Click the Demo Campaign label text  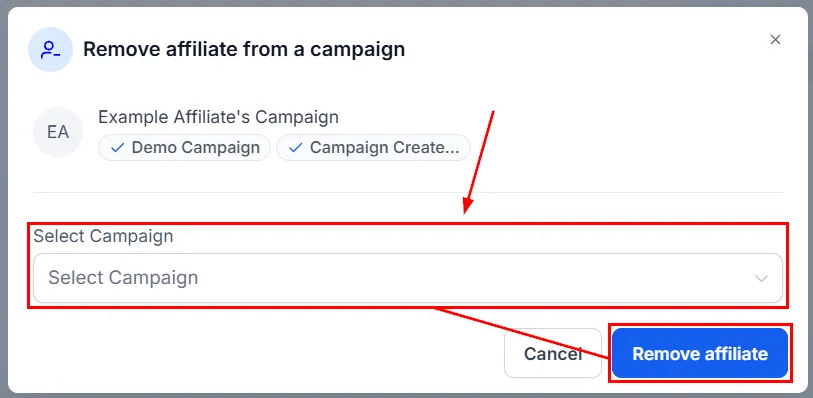(195, 148)
